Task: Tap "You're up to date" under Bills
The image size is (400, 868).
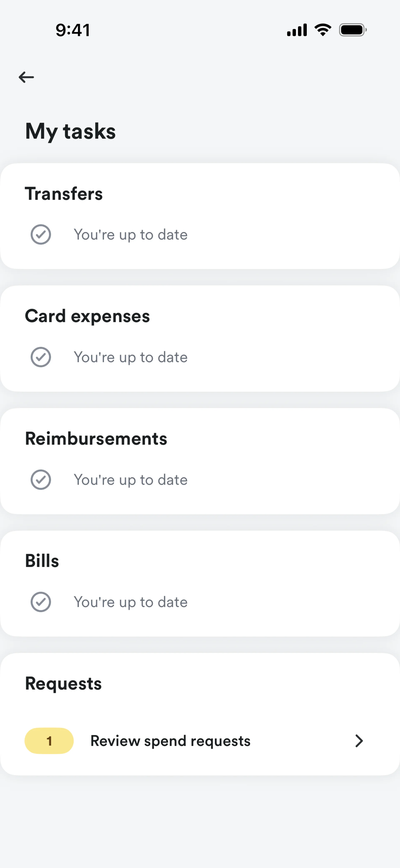Action: 131,602
